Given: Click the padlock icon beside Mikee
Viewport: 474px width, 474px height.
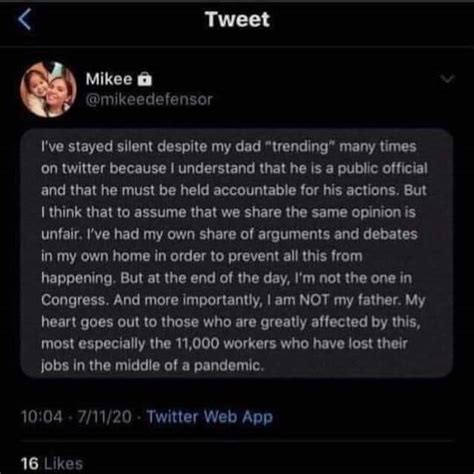Looking at the screenshot, I should tap(145, 79).
